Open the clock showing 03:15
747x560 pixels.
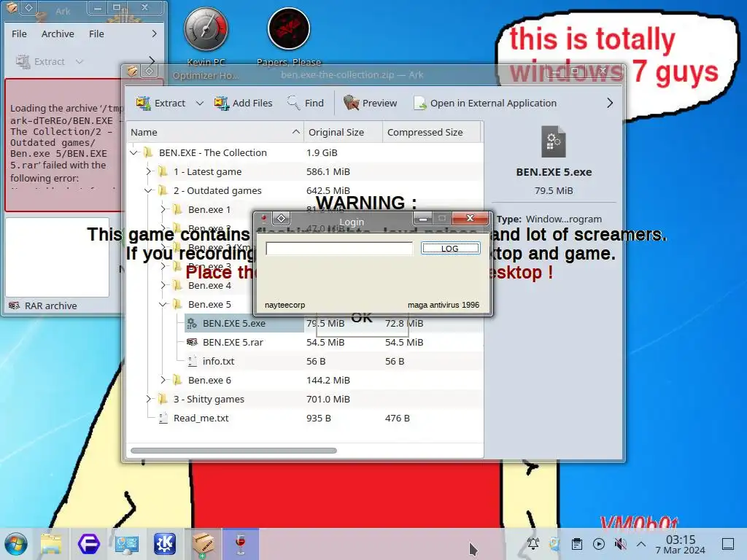(681, 544)
